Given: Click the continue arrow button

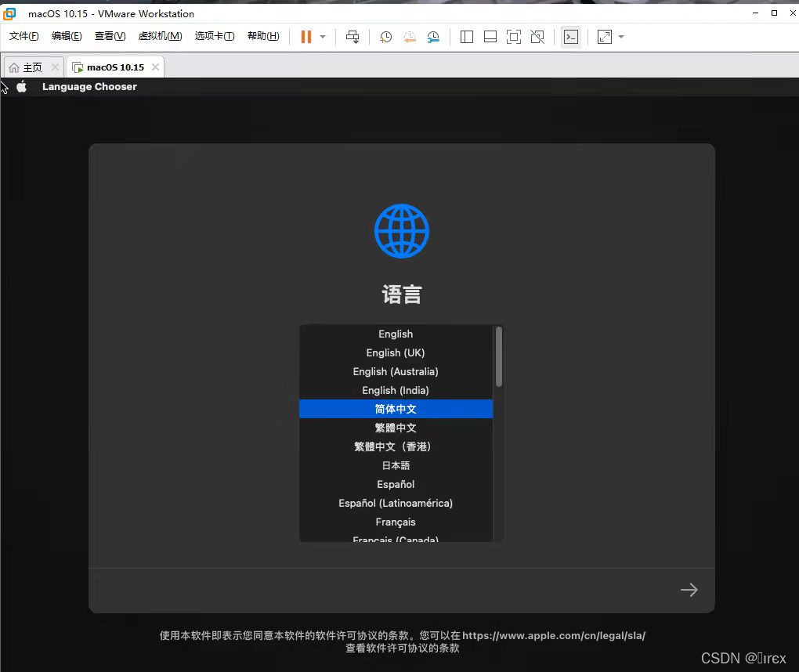Looking at the screenshot, I should [689, 590].
